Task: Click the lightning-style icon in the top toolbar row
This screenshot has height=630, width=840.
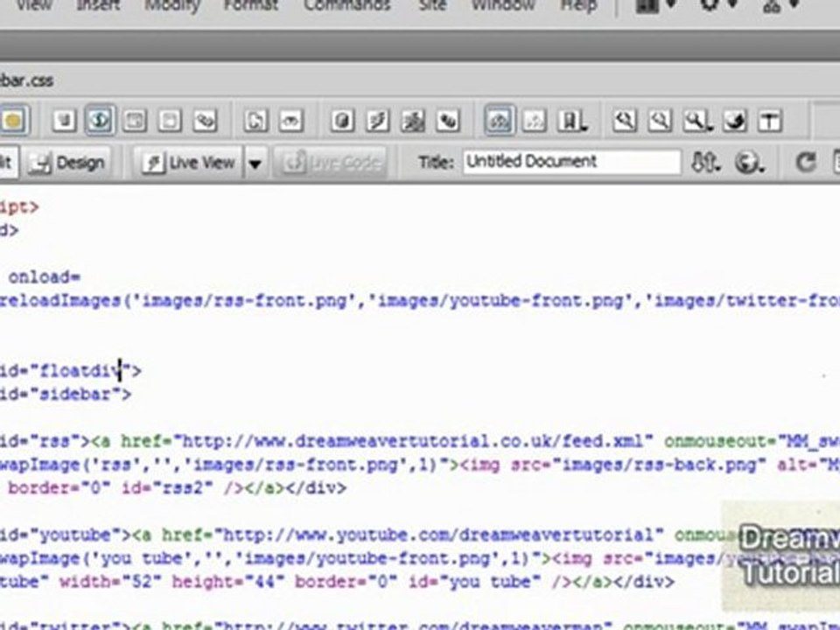Action: coord(378,121)
